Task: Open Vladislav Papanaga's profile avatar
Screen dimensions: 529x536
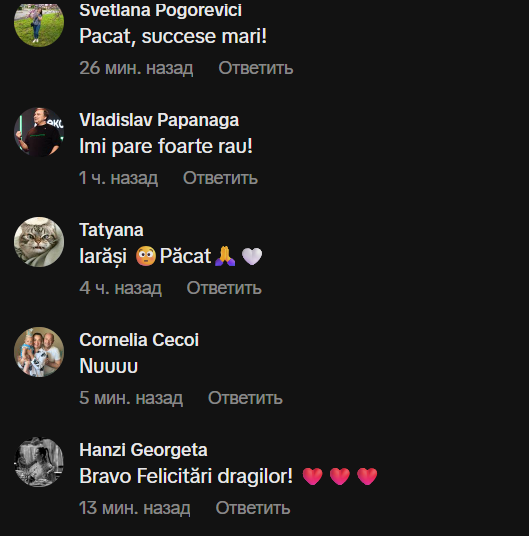Action: pos(39,132)
